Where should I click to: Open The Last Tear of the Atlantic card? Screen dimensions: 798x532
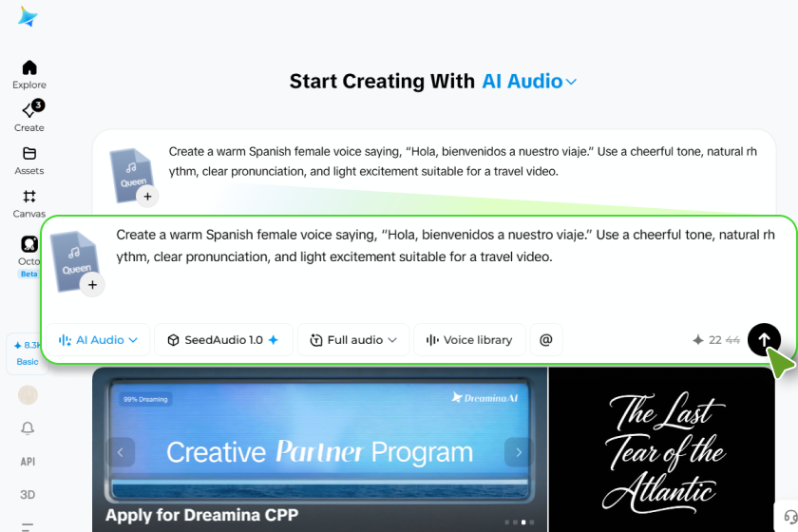click(x=661, y=449)
